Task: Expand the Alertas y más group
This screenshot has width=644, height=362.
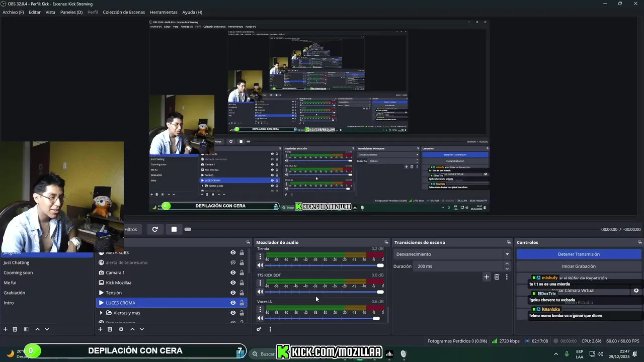Action: click(x=101, y=313)
